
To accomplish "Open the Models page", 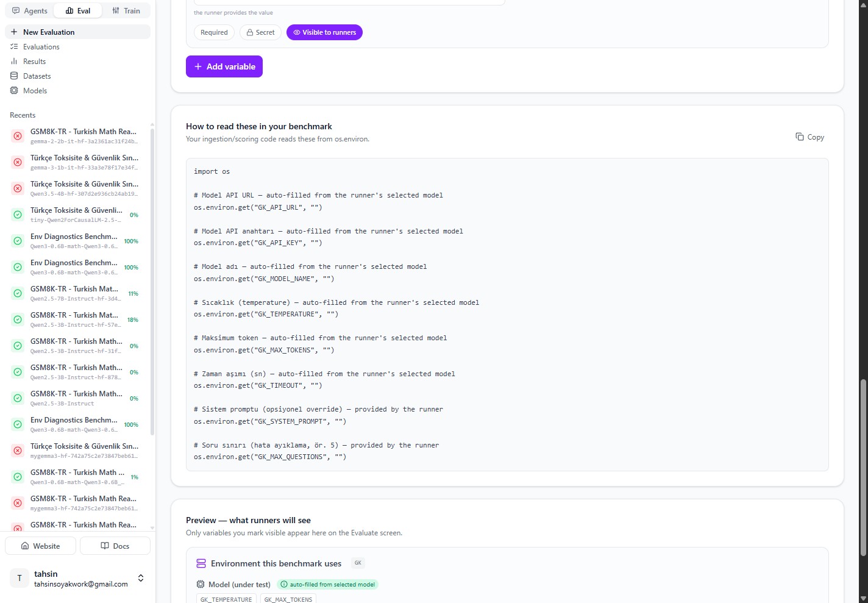I will pos(77,91).
